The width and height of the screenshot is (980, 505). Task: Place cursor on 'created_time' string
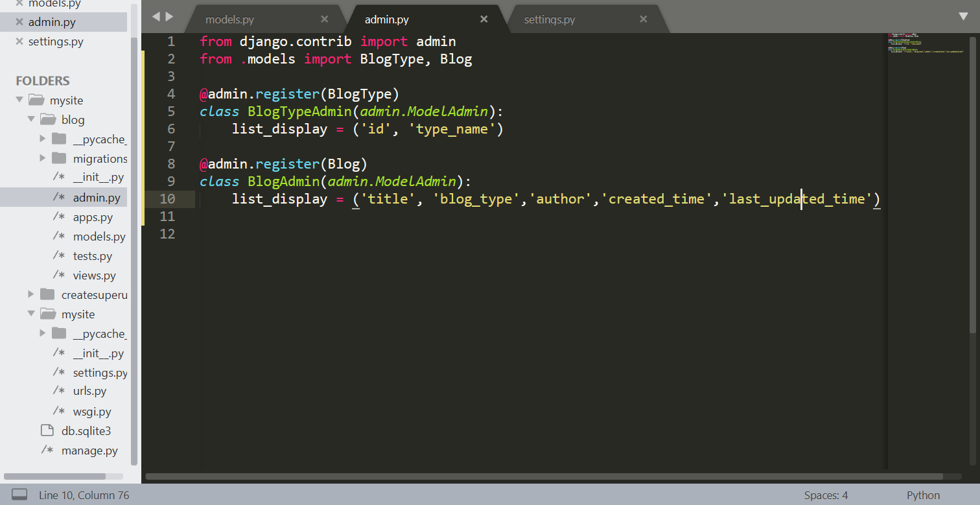(x=657, y=199)
